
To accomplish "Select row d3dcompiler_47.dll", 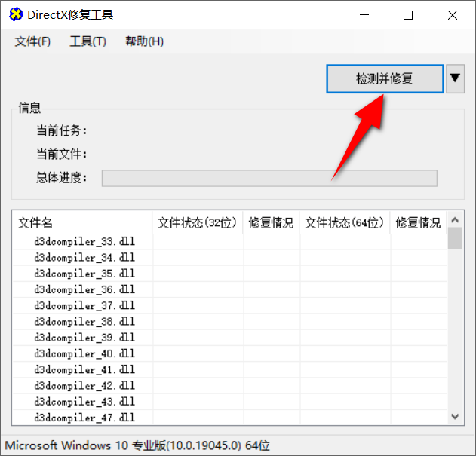I will coord(230,418).
